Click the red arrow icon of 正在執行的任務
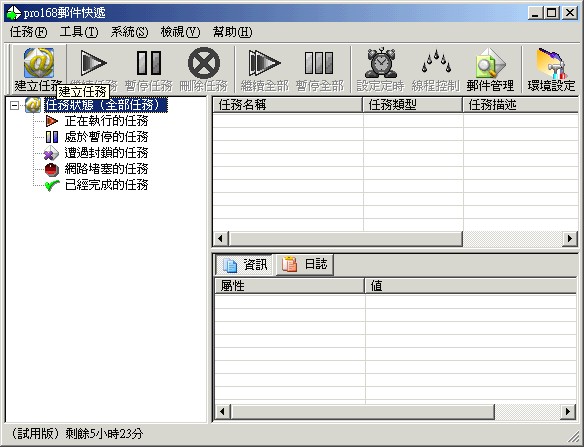The image size is (584, 447). click(51, 121)
